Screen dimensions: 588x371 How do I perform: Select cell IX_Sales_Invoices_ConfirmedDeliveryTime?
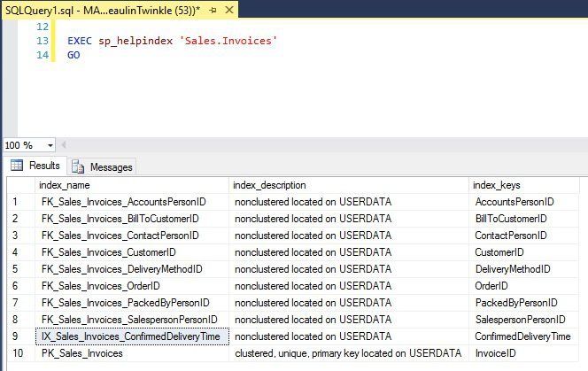[x=132, y=336]
